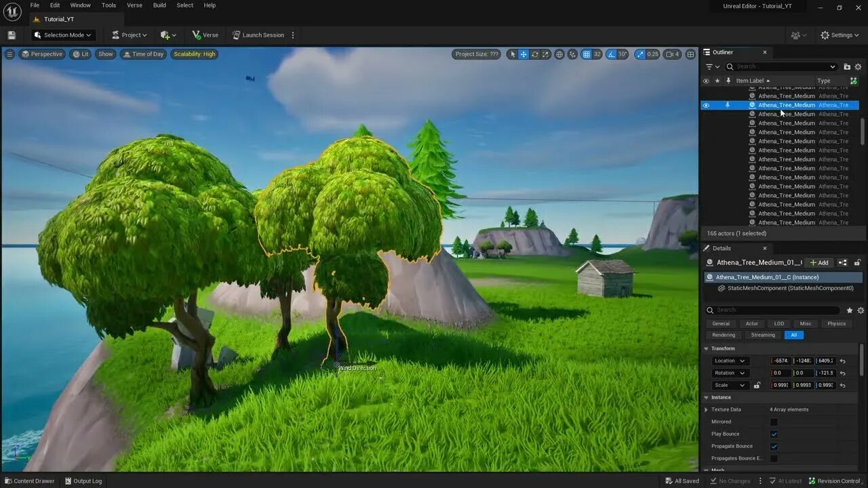This screenshot has width=868, height=488.
Task: Collapse the Instance section
Action: (x=706, y=397)
